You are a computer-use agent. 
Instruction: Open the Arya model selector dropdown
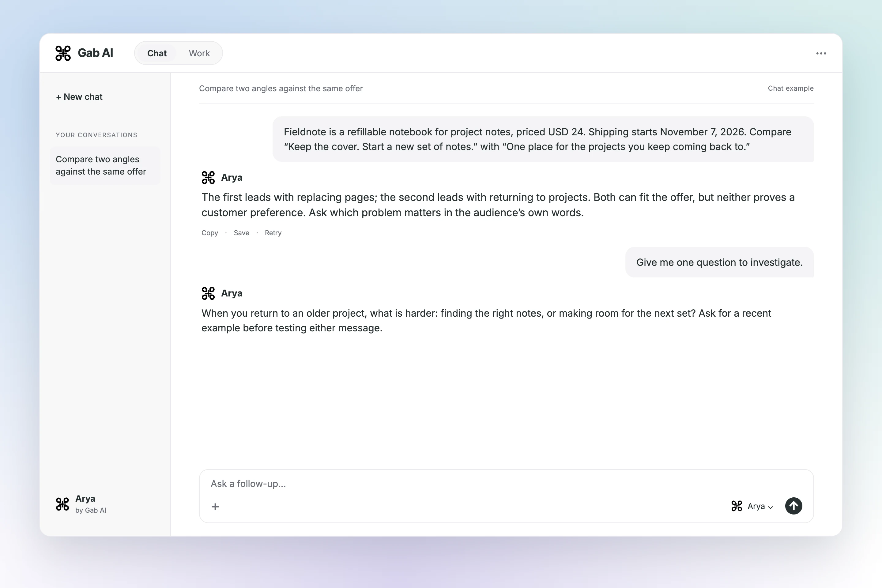point(752,506)
